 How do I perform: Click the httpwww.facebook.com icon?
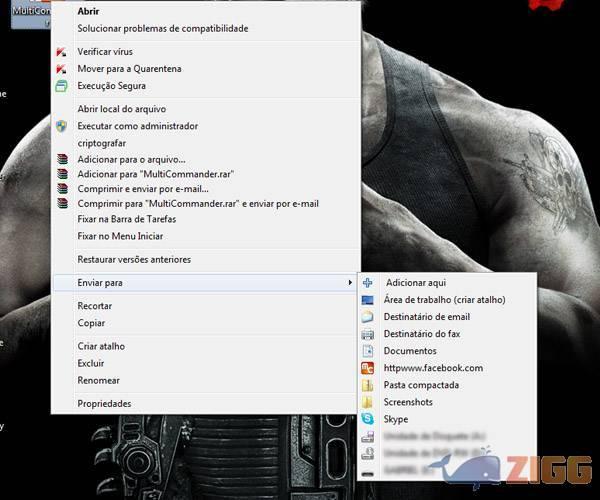click(x=367, y=368)
